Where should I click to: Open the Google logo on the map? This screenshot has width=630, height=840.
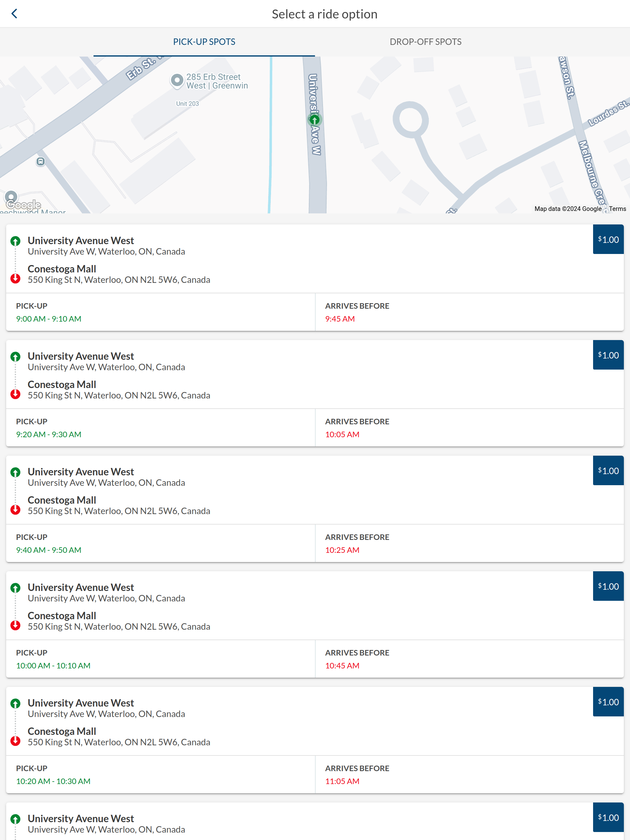tap(24, 205)
